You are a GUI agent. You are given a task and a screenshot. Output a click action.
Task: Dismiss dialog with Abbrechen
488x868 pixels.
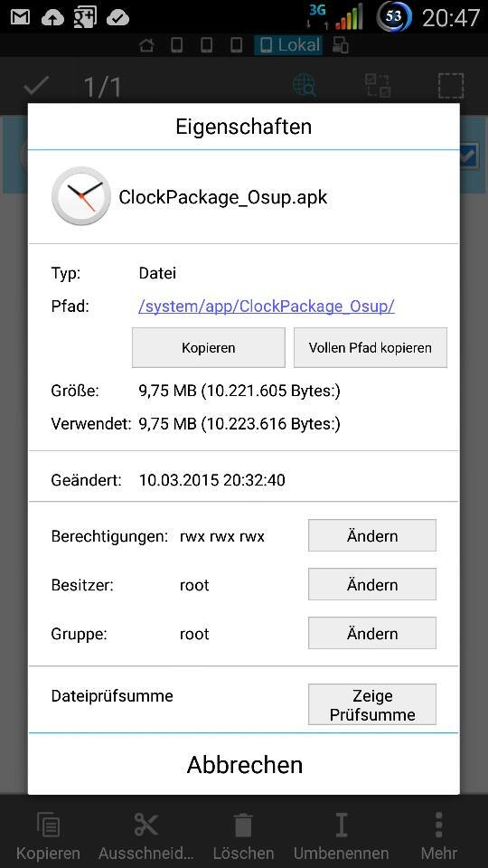pos(244,765)
